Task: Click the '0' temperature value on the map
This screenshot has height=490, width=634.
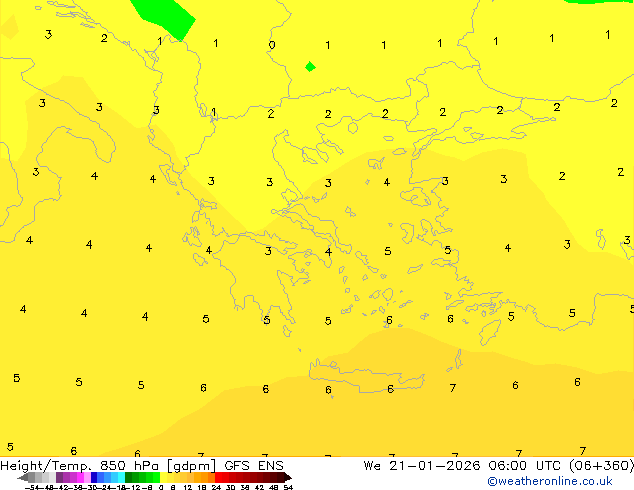Action: click(x=272, y=44)
